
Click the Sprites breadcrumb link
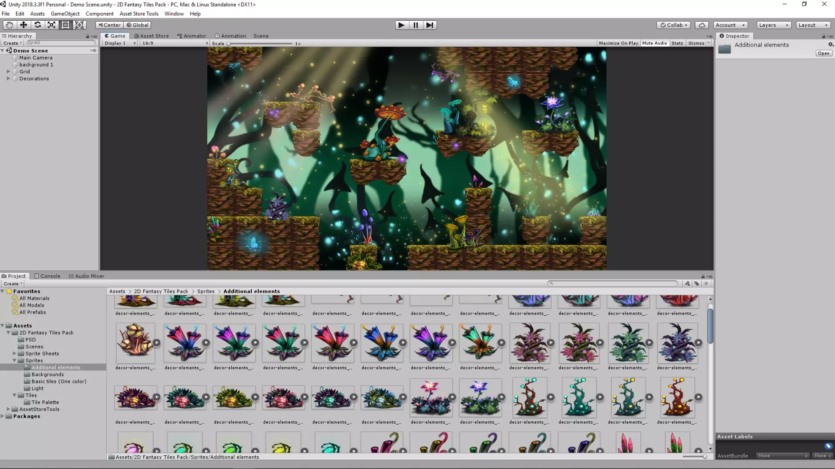pos(206,291)
